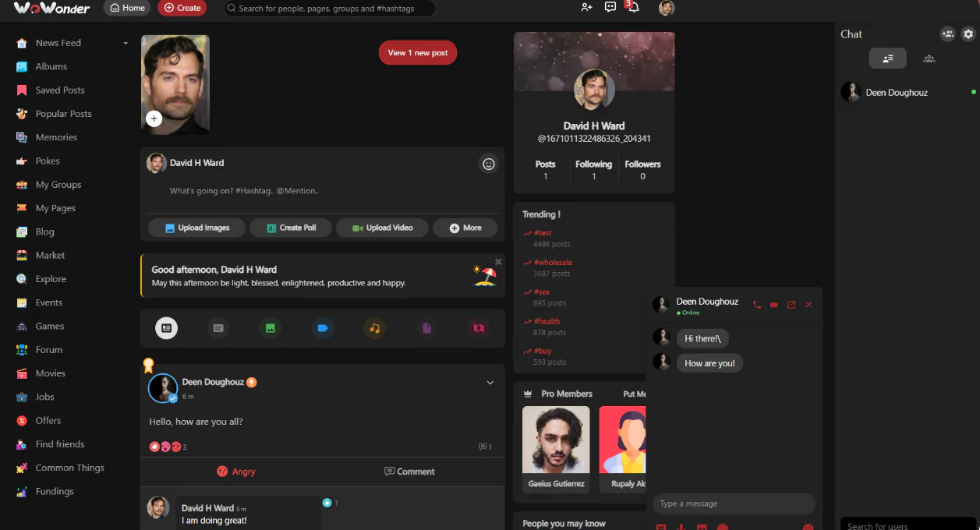Click the Comment button on the post
The image size is (980, 530).
click(409, 472)
